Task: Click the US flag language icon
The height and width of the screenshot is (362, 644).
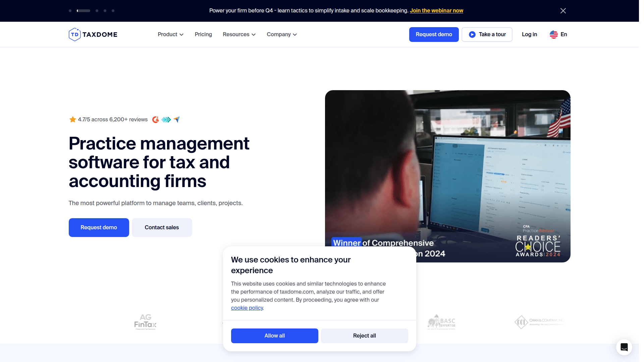Action: coord(553,35)
